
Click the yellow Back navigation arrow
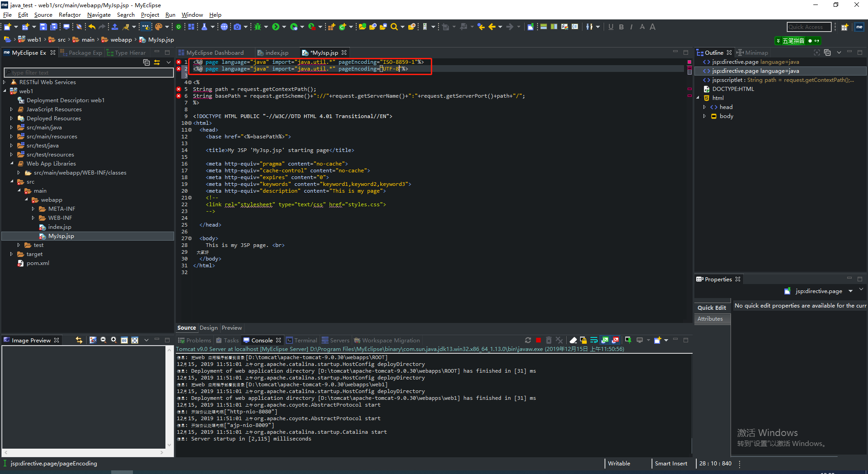(x=492, y=27)
